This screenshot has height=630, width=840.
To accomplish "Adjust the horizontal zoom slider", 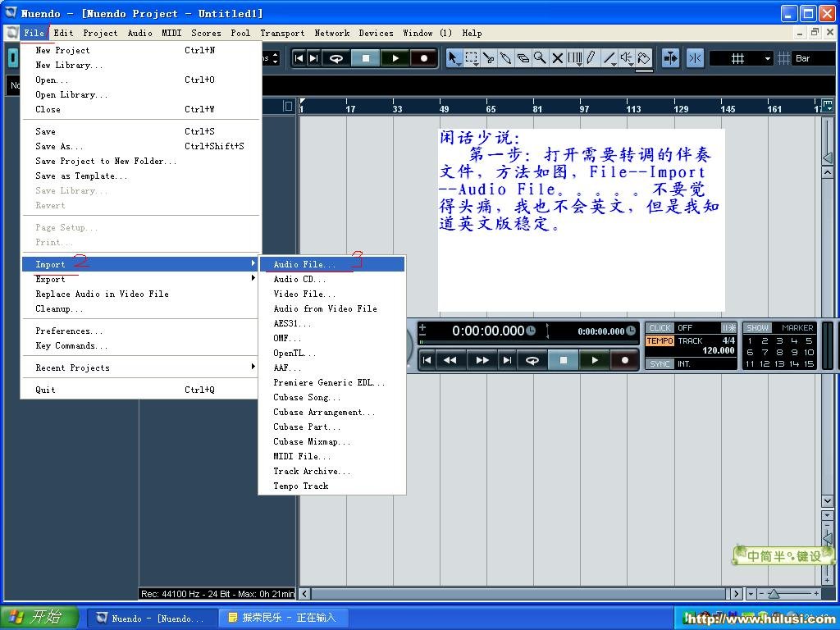I will pyautogui.click(x=774, y=594).
